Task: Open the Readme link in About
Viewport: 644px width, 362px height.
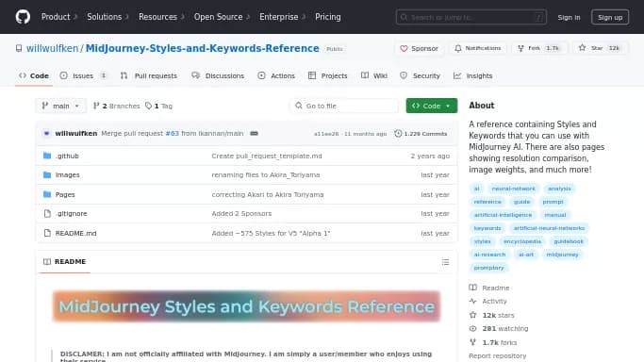Action: tap(489, 288)
